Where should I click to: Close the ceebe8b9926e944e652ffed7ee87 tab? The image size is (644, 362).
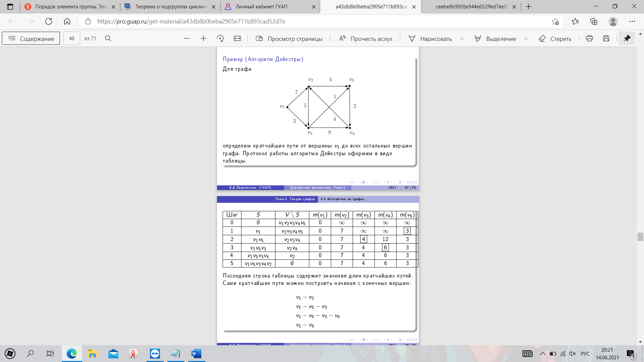coord(514,7)
